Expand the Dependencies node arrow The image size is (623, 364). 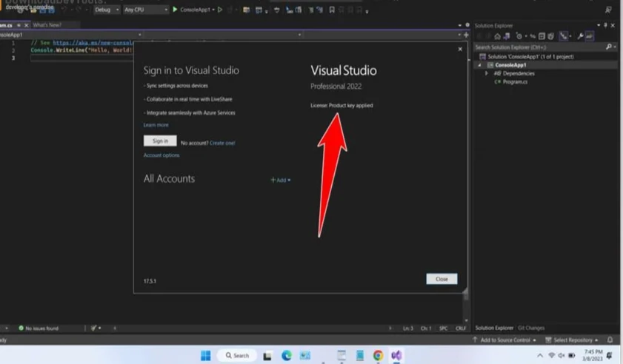click(486, 73)
